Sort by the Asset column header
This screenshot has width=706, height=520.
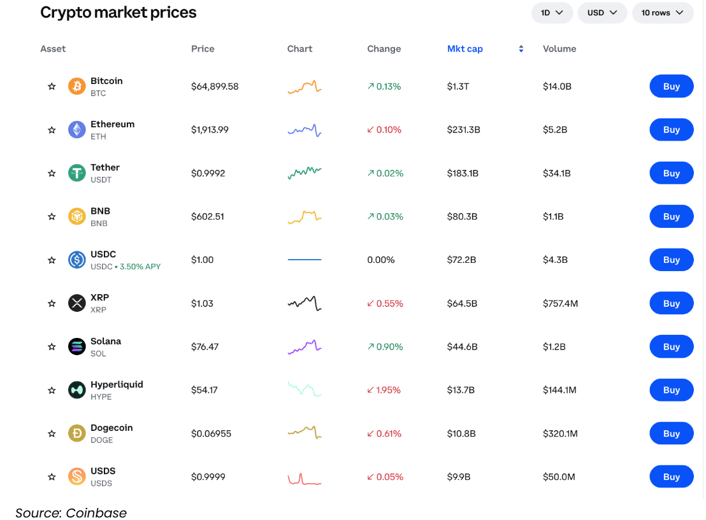click(x=53, y=49)
